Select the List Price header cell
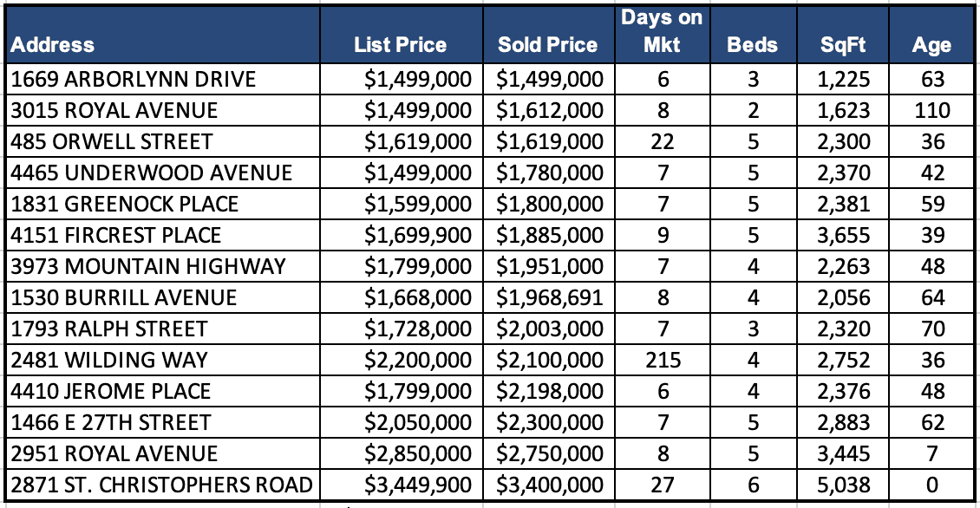This screenshot has width=980, height=508. (x=400, y=45)
